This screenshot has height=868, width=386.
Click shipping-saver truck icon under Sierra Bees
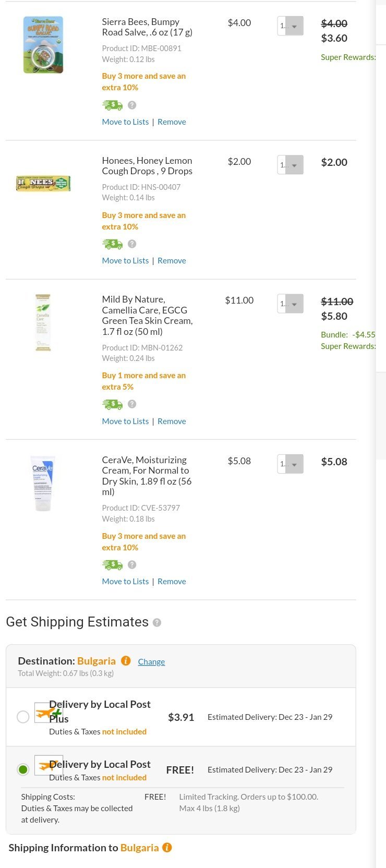(112, 105)
